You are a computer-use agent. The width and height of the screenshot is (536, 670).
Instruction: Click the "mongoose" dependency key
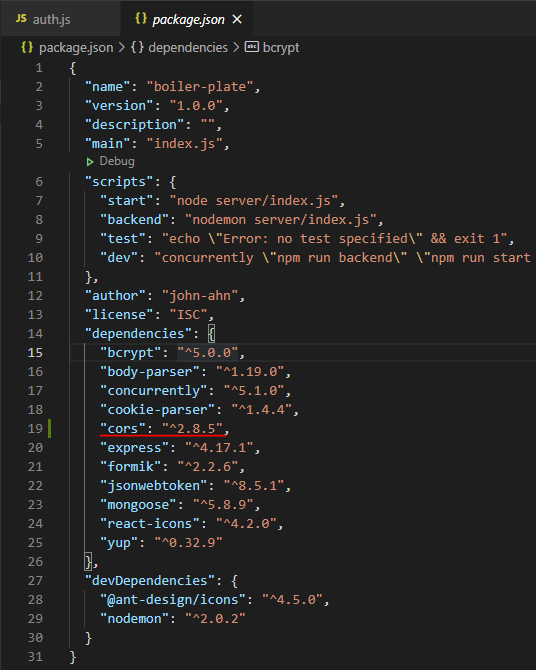[x=138, y=505]
